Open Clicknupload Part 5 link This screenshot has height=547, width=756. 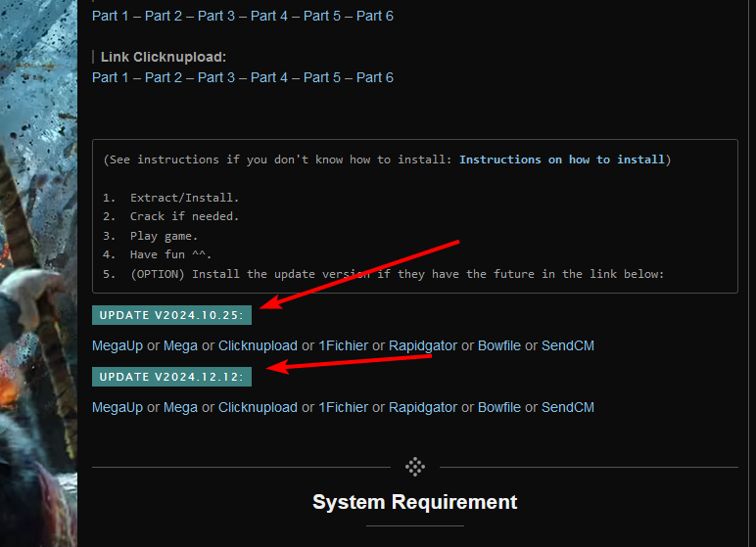click(322, 77)
